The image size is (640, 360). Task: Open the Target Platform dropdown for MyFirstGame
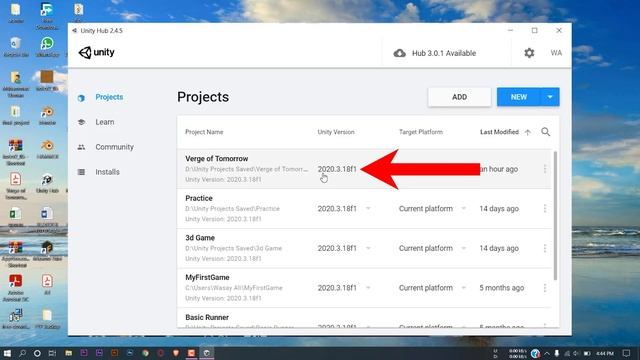tap(463, 288)
